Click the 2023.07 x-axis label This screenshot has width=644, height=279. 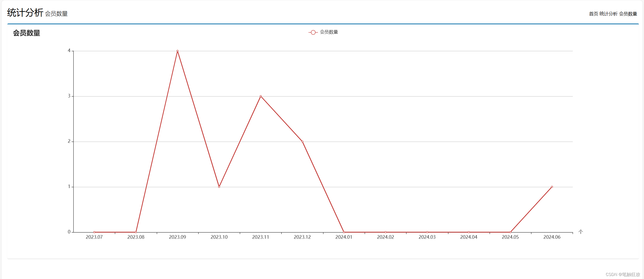[94, 237]
